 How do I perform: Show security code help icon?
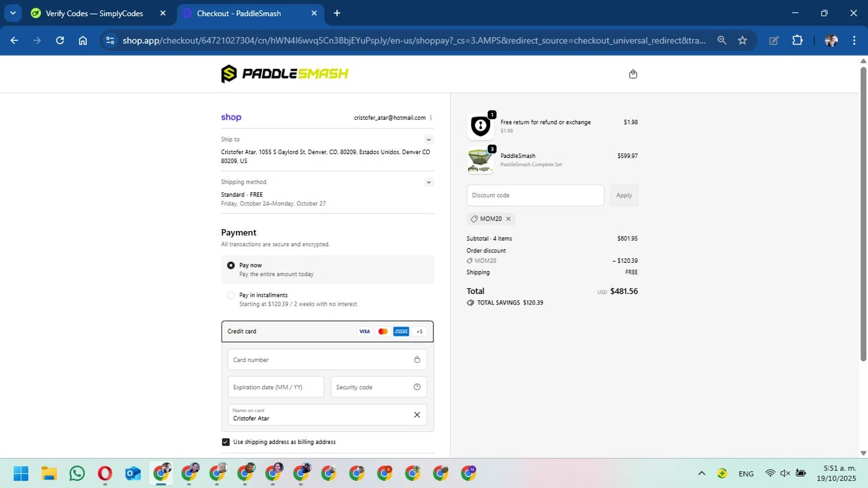pyautogui.click(x=417, y=387)
